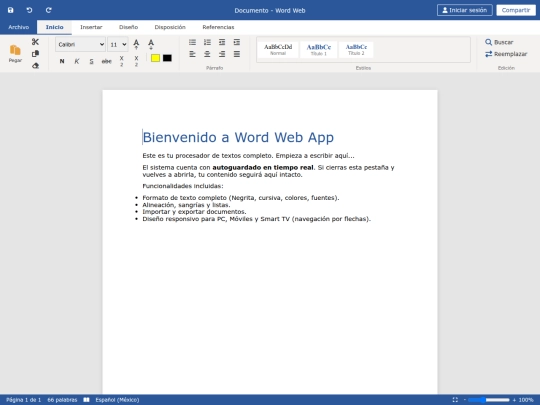Click the zoom in plus button
Viewport: 540px width, 405px height.
click(515, 400)
